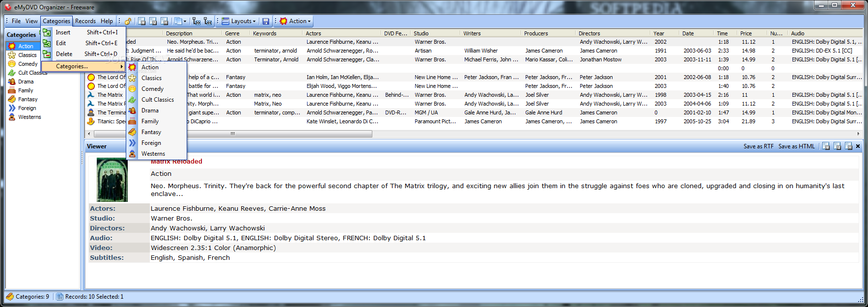
Task: Click the Matrix Reloaded cover thumbnail
Action: point(112,180)
